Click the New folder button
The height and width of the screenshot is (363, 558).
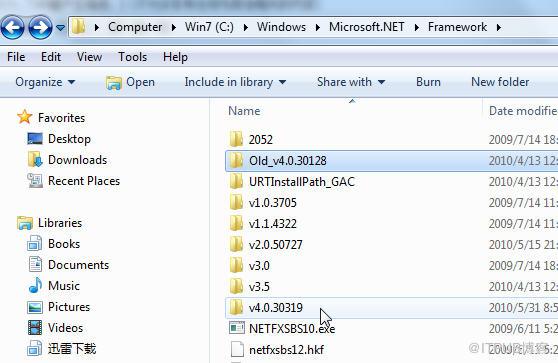click(x=500, y=82)
